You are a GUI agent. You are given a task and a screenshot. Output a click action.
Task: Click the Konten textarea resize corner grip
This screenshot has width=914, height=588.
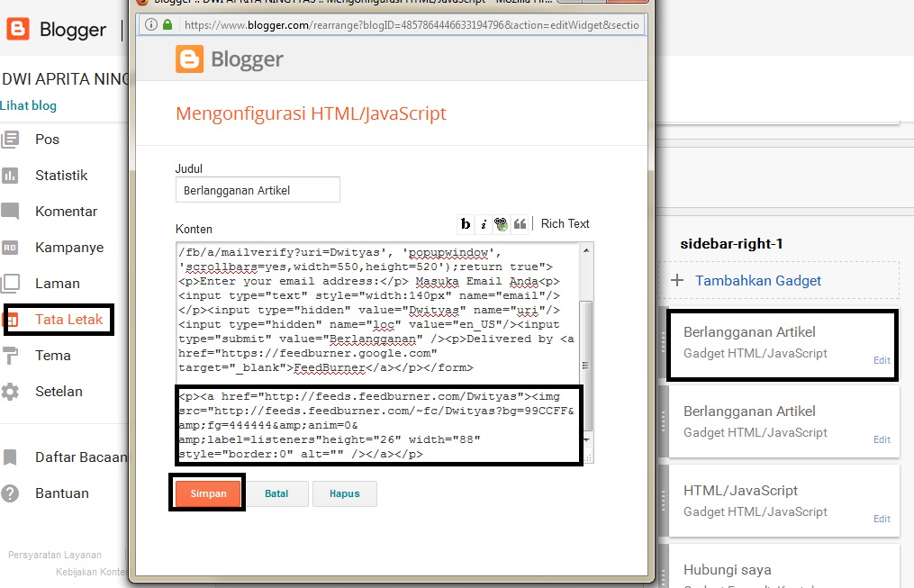coord(587,457)
